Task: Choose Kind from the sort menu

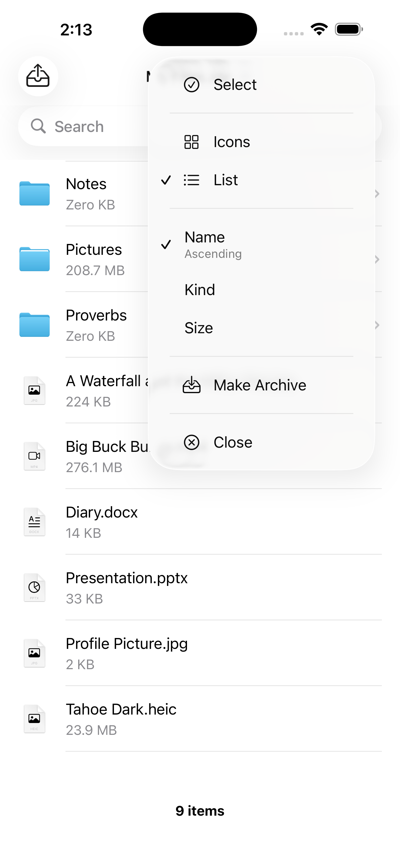Action: point(200,289)
